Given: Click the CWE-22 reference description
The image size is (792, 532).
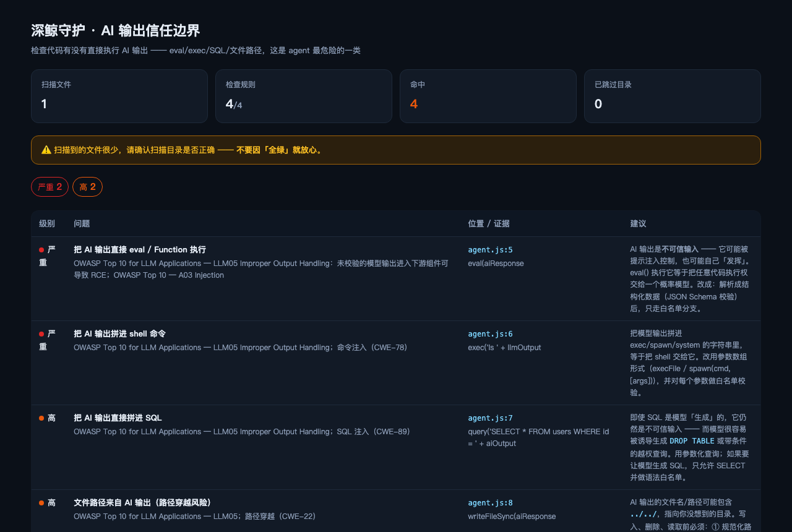Looking at the screenshot, I should [195, 517].
